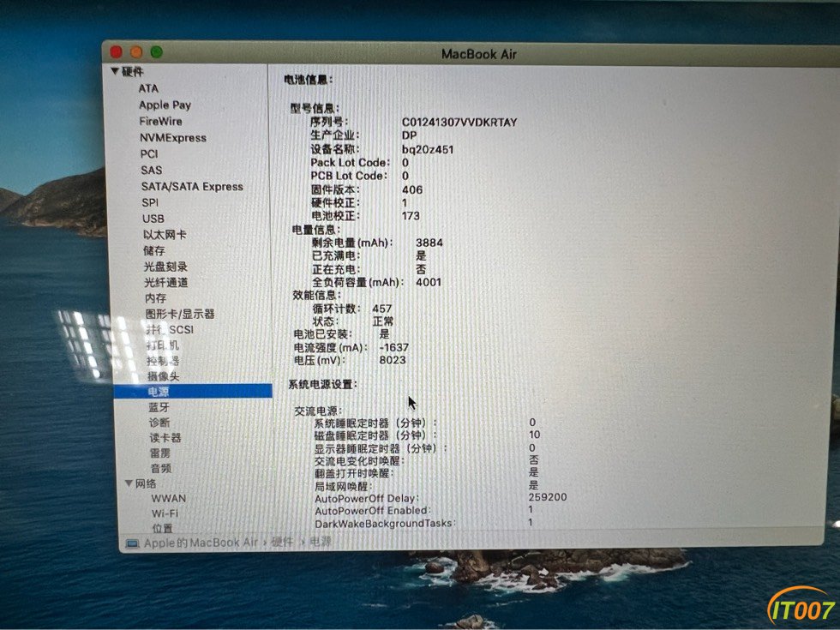Open the 摄像头 camera entry
This screenshot has height=630, width=840.
[164, 376]
